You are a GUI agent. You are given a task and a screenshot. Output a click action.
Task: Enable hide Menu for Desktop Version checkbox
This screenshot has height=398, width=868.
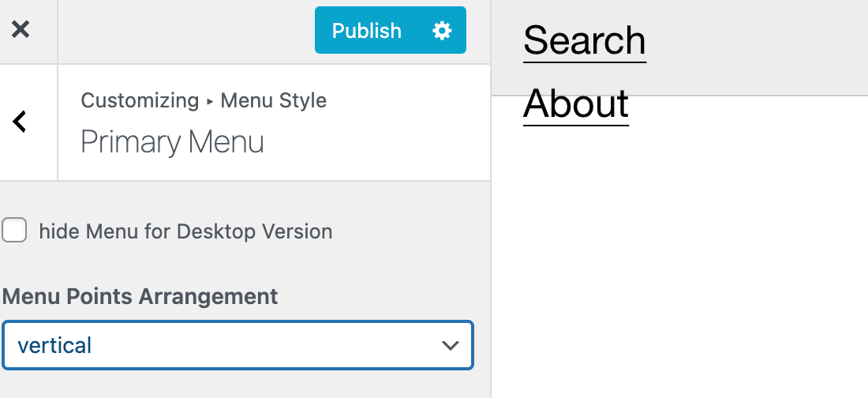(x=14, y=231)
